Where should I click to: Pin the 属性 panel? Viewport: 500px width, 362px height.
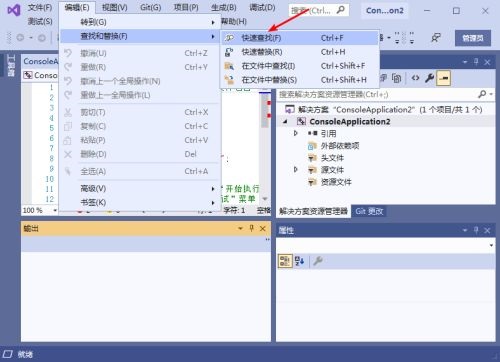pyautogui.click(x=476, y=230)
